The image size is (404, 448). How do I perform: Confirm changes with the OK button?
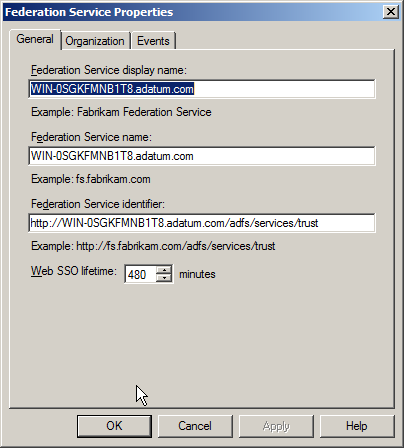coord(114,426)
